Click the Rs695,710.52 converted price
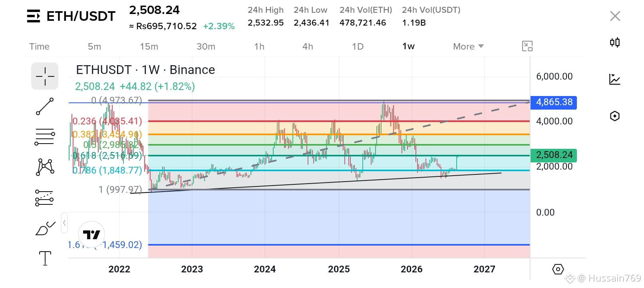This screenshot has height=288, width=644. pyautogui.click(x=166, y=26)
